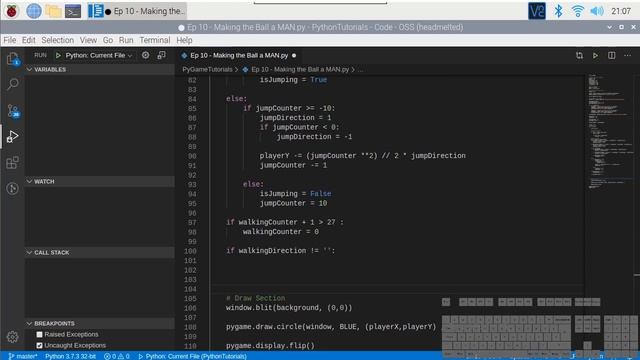Screen dimensions: 640x360
Task: Select the Code OSS taskbar entry
Action: click(x=136, y=11)
